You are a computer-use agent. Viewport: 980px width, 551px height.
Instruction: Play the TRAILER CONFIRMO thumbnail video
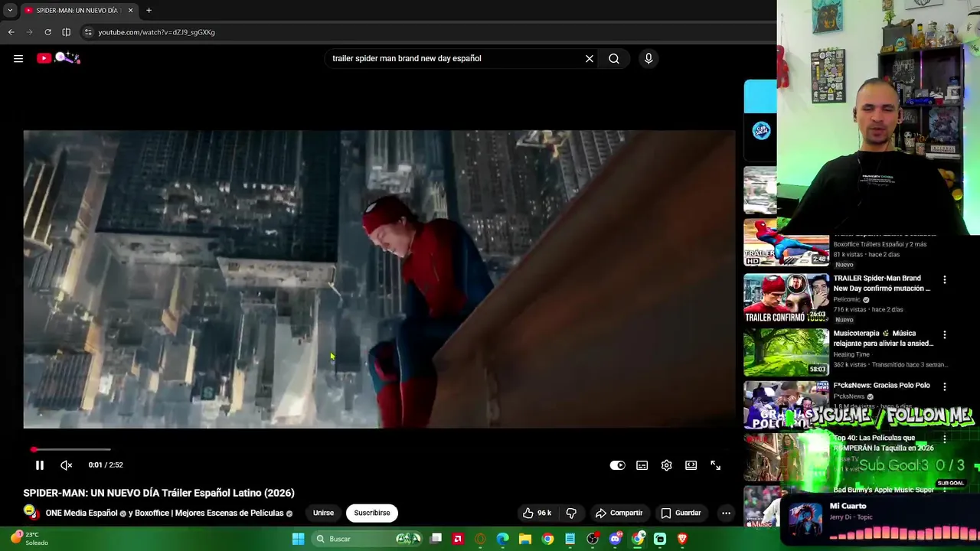(x=786, y=298)
